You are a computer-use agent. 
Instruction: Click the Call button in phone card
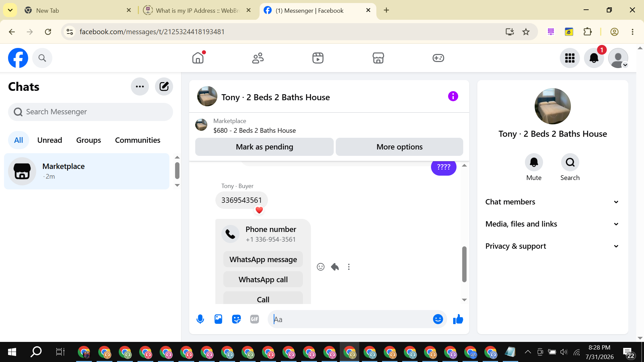263,298
